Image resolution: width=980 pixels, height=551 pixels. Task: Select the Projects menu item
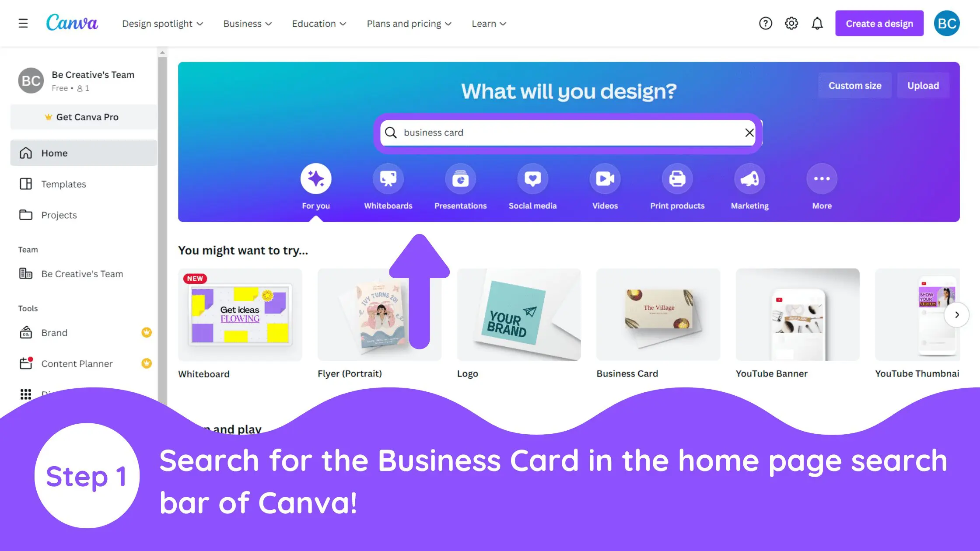click(x=59, y=215)
